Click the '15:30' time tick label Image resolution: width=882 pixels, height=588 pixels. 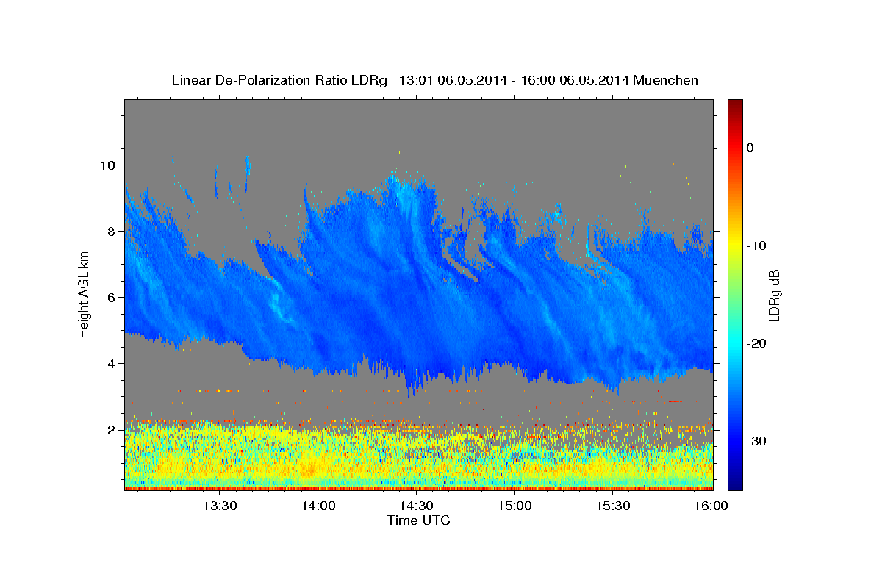tap(613, 506)
